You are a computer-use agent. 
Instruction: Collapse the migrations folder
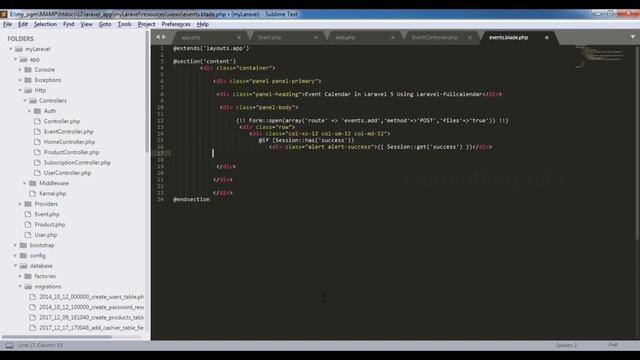point(20,287)
